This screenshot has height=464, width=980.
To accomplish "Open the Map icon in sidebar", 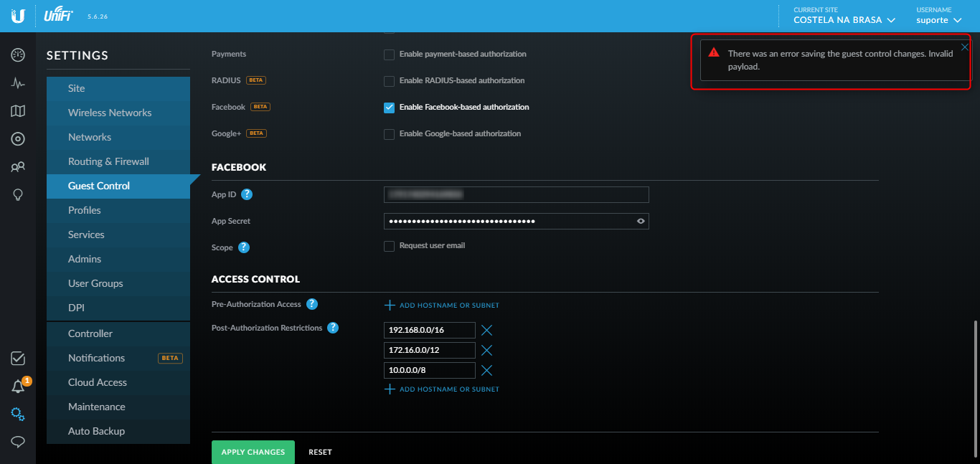I will [x=18, y=111].
